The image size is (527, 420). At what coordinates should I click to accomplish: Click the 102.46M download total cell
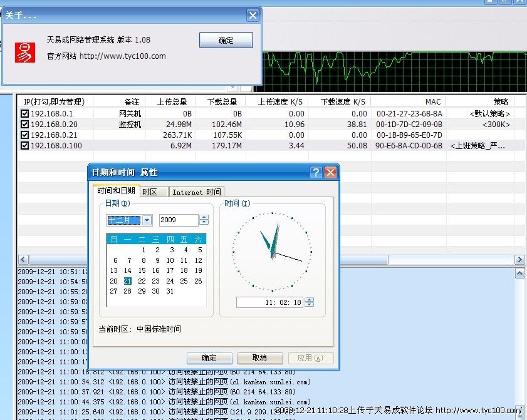pos(227,125)
